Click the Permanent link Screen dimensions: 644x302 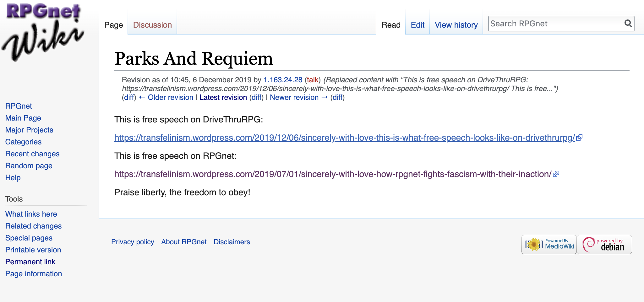tap(30, 262)
